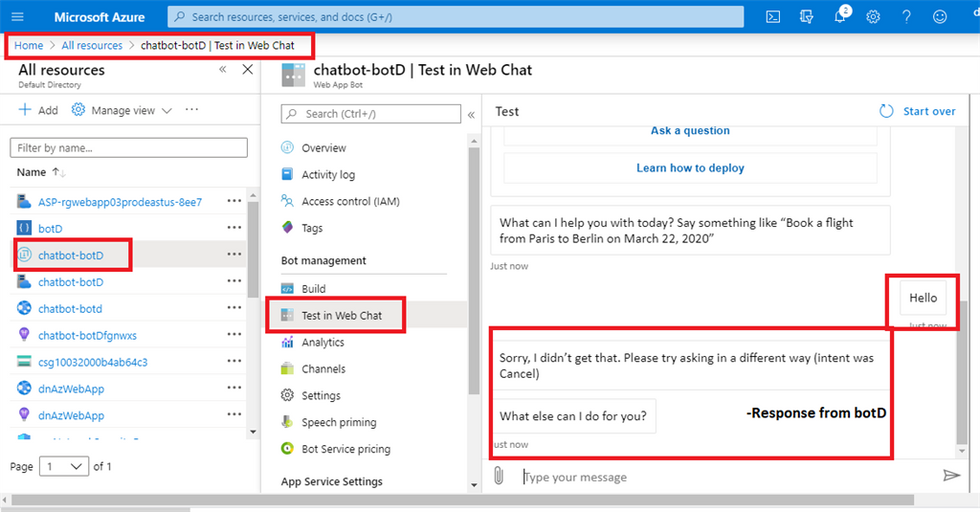This screenshot has height=512, width=980.
Task: Click the Filter by name field
Action: [128, 148]
